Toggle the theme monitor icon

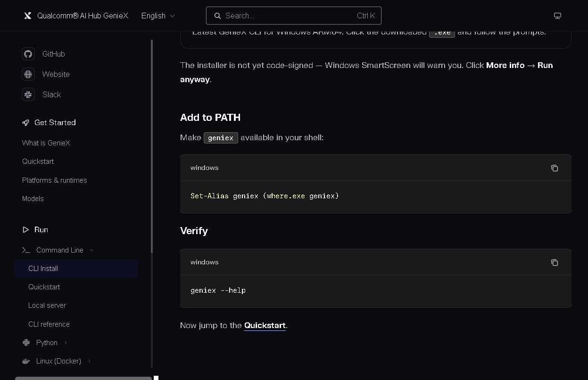click(x=557, y=16)
